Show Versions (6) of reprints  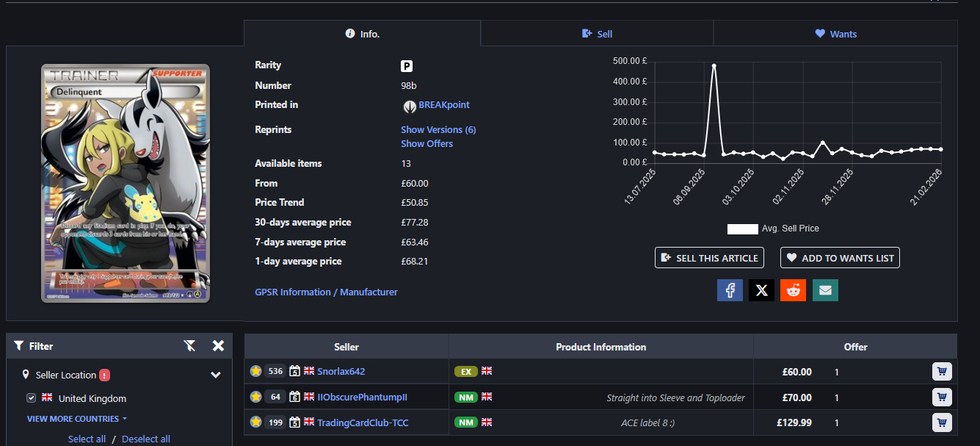(x=438, y=129)
